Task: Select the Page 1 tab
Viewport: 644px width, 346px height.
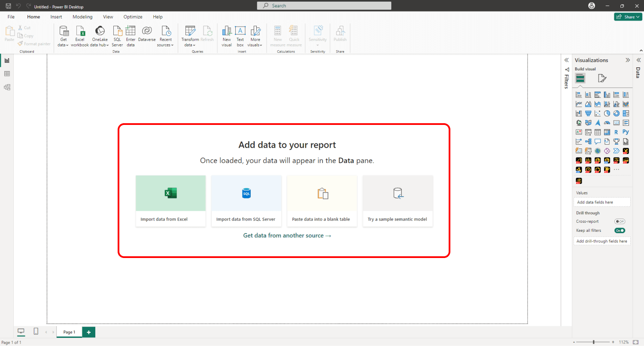Action: coord(69,332)
